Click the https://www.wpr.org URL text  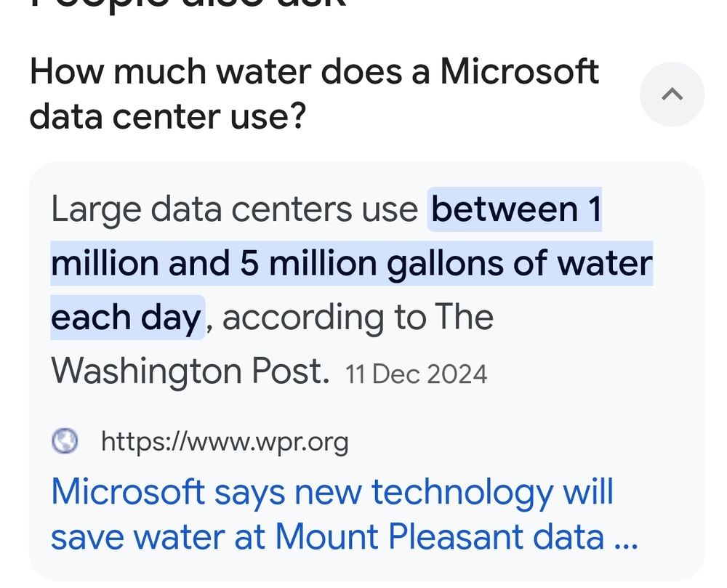coord(224,441)
